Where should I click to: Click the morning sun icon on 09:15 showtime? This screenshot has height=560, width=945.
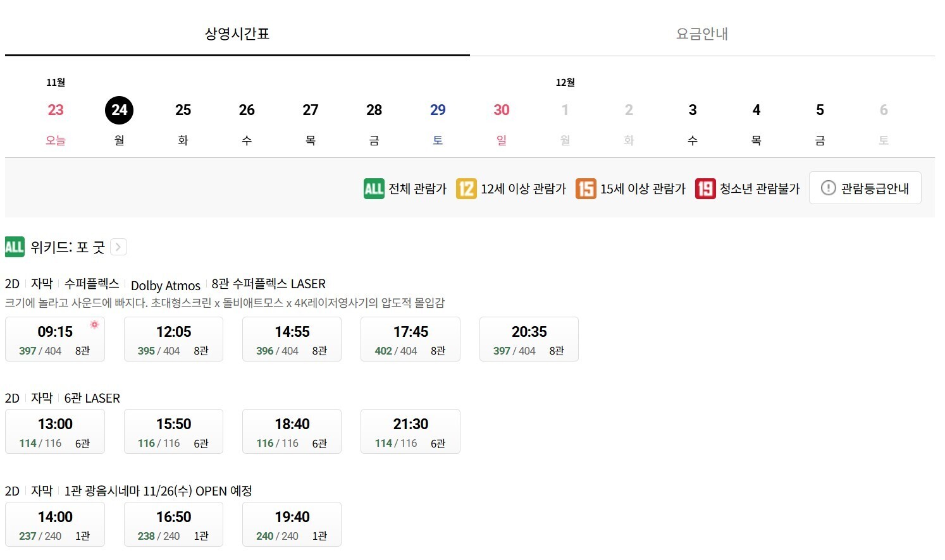[94, 324]
